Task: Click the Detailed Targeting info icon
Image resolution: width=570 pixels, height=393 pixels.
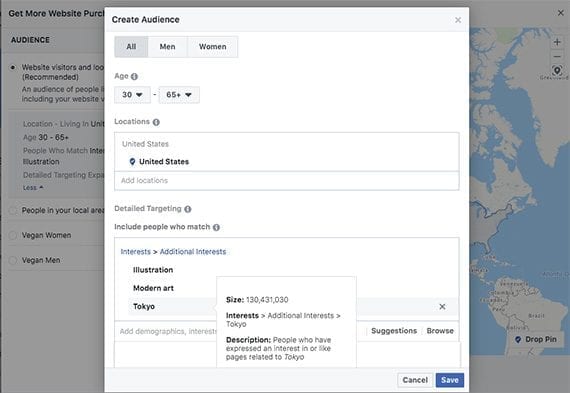Action: tap(188, 209)
